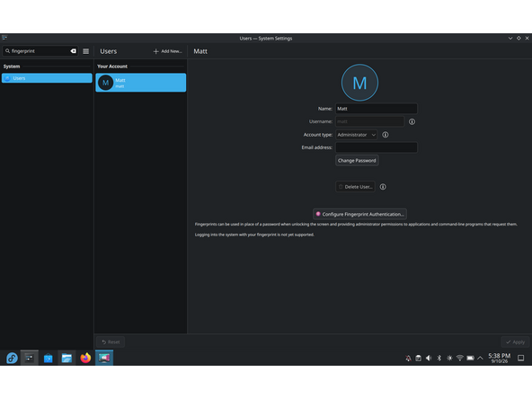The image size is (532, 399).
Task: Open Configure Fingerprint Authentication
Action: coord(359,214)
